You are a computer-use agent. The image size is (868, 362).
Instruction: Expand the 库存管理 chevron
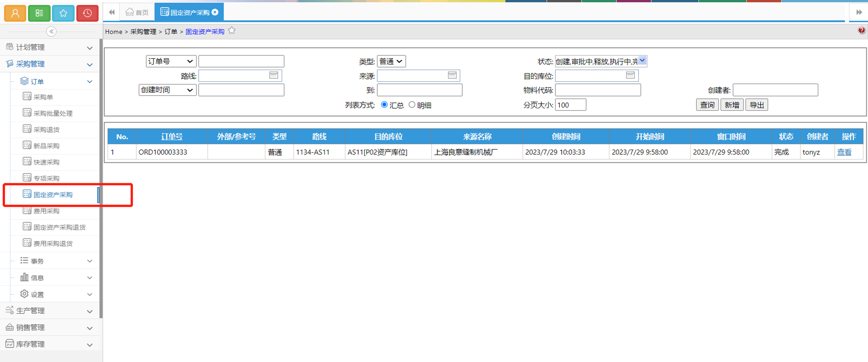point(90,345)
